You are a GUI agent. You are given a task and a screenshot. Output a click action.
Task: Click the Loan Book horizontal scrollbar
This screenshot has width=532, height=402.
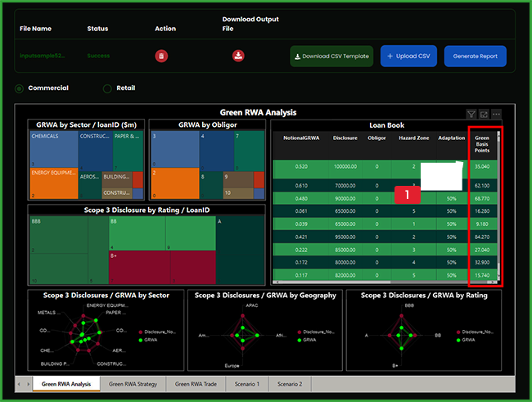pyautogui.click(x=385, y=282)
